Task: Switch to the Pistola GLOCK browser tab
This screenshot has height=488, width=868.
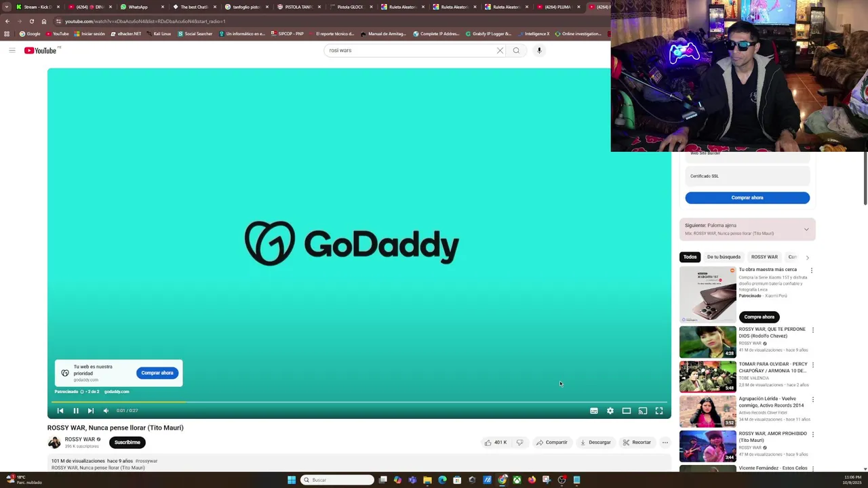Action: [x=350, y=7]
